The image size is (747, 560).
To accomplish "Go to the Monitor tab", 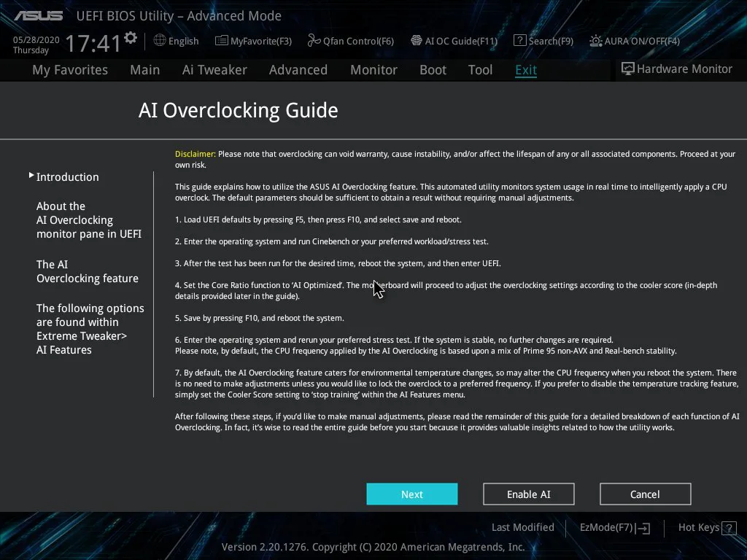I will pos(373,70).
